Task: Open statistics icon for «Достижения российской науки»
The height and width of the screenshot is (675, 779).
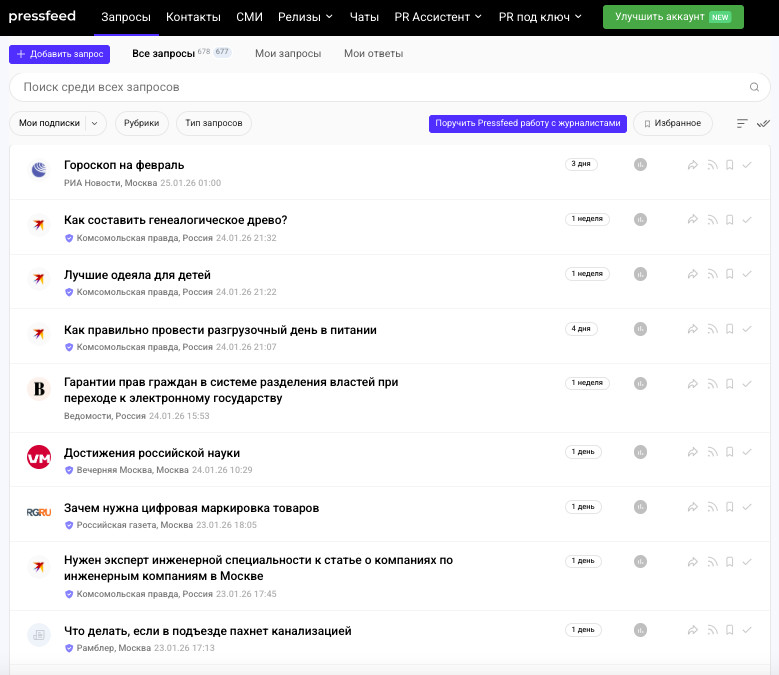Action: [x=640, y=452]
